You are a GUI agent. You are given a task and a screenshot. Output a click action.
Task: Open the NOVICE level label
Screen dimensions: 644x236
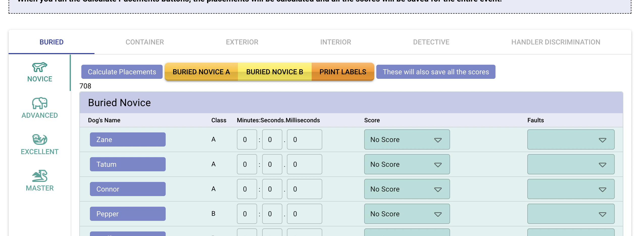pos(40,79)
